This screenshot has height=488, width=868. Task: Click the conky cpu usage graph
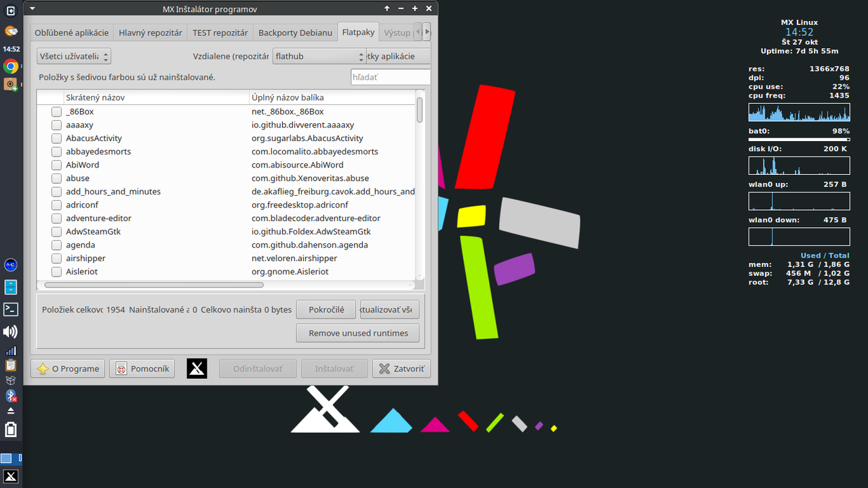[x=799, y=113]
